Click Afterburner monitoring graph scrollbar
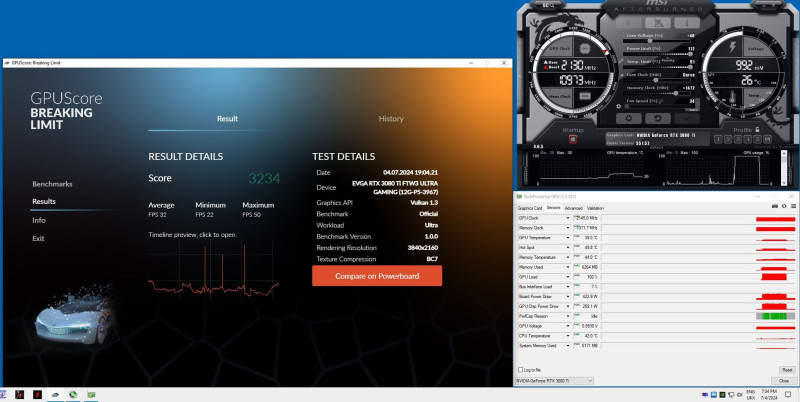 pos(784,168)
